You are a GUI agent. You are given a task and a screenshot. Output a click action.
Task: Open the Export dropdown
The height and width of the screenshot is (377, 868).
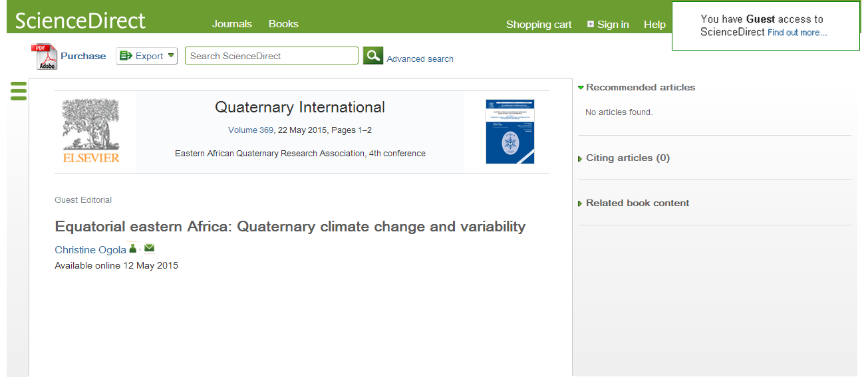pyautogui.click(x=146, y=56)
